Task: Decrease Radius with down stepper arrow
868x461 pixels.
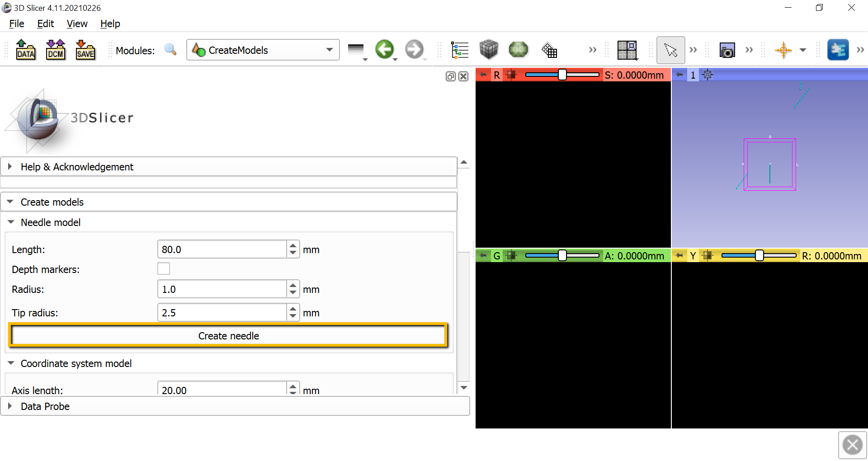Action: point(293,293)
